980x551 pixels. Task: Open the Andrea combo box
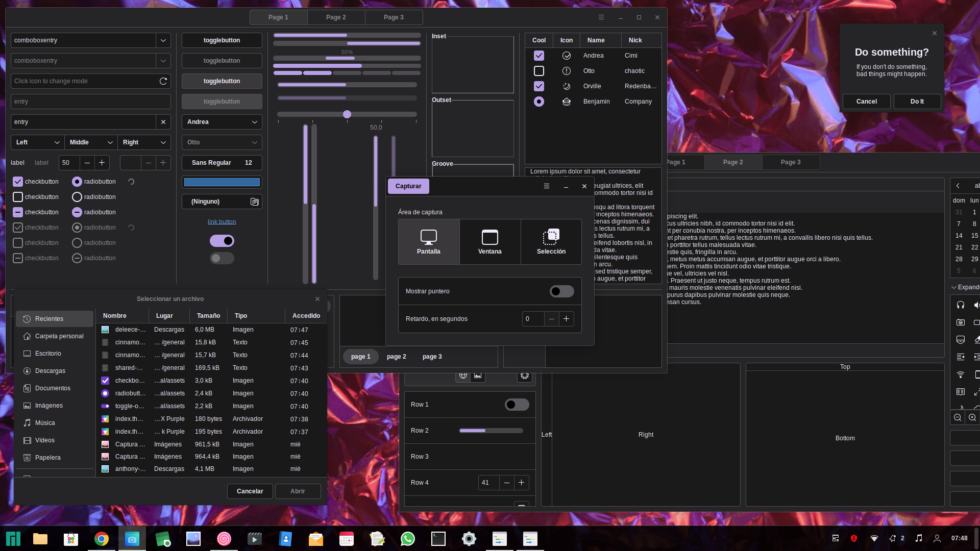tap(222, 122)
